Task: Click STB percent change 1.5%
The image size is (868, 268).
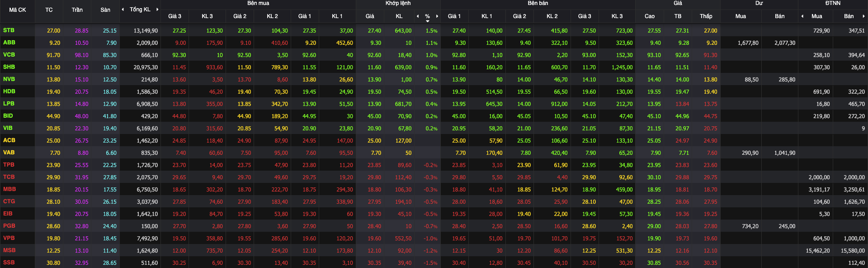Action: pos(432,31)
